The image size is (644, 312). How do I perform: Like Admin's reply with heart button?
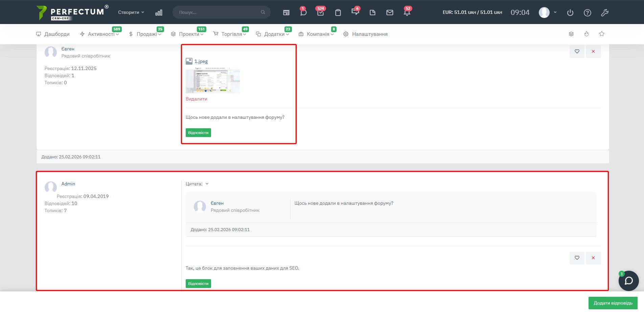577,258
